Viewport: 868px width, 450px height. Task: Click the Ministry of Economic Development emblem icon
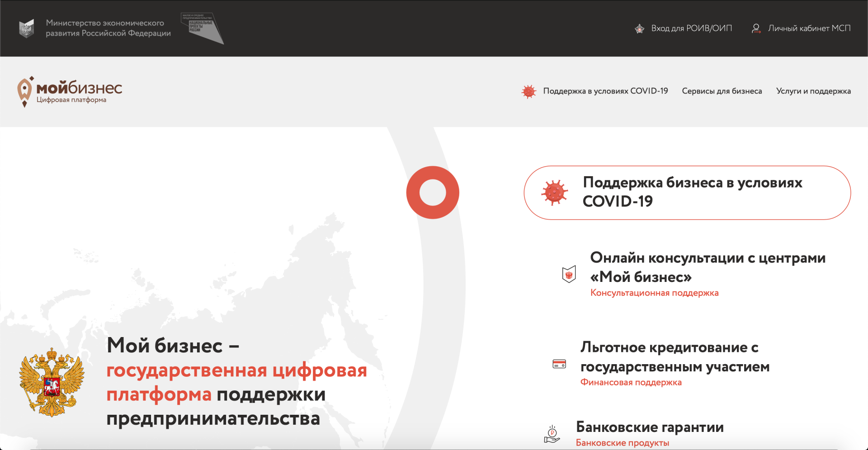pos(27,28)
